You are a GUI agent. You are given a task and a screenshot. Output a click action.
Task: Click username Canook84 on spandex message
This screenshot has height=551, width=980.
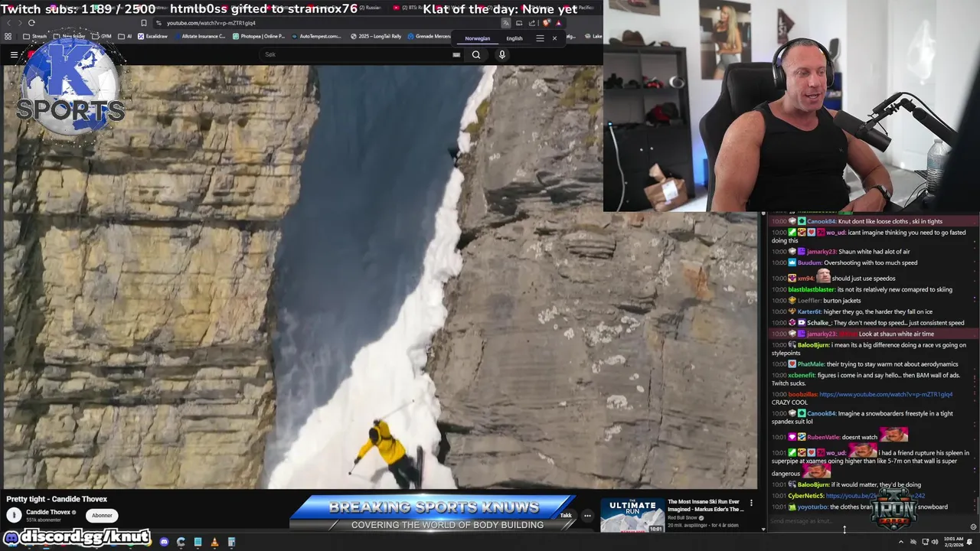click(822, 413)
